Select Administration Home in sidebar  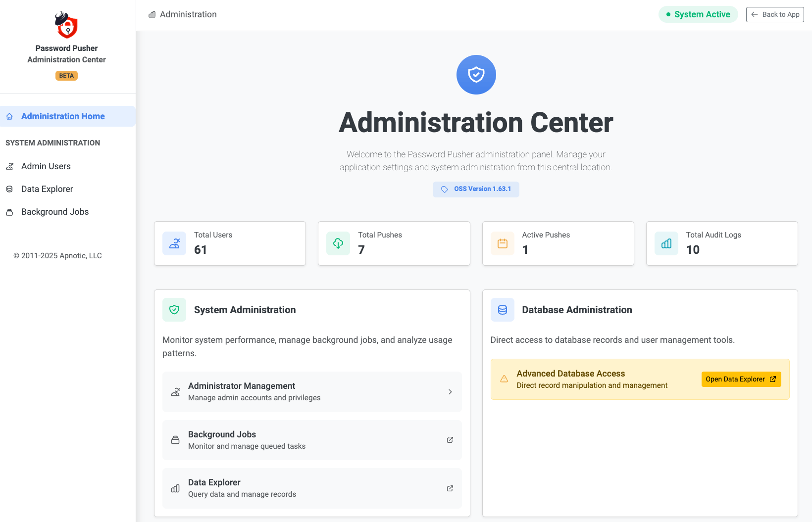[63, 116]
